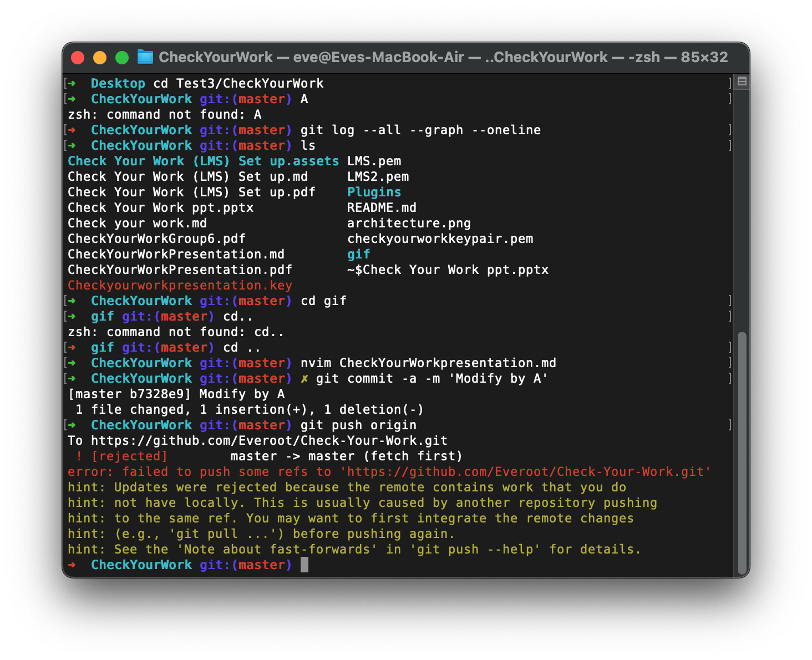Click the '~$Check Your Work ppt.pptx' temp file name
The width and height of the screenshot is (812, 660).
coord(448,270)
